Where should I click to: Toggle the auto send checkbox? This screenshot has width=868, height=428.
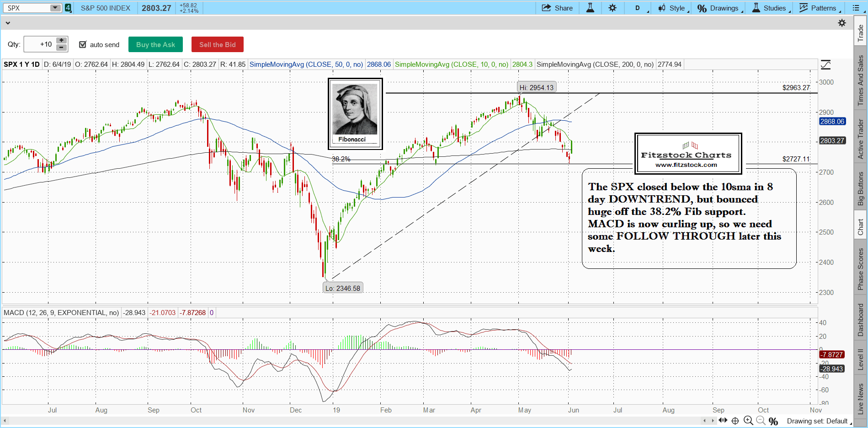83,44
